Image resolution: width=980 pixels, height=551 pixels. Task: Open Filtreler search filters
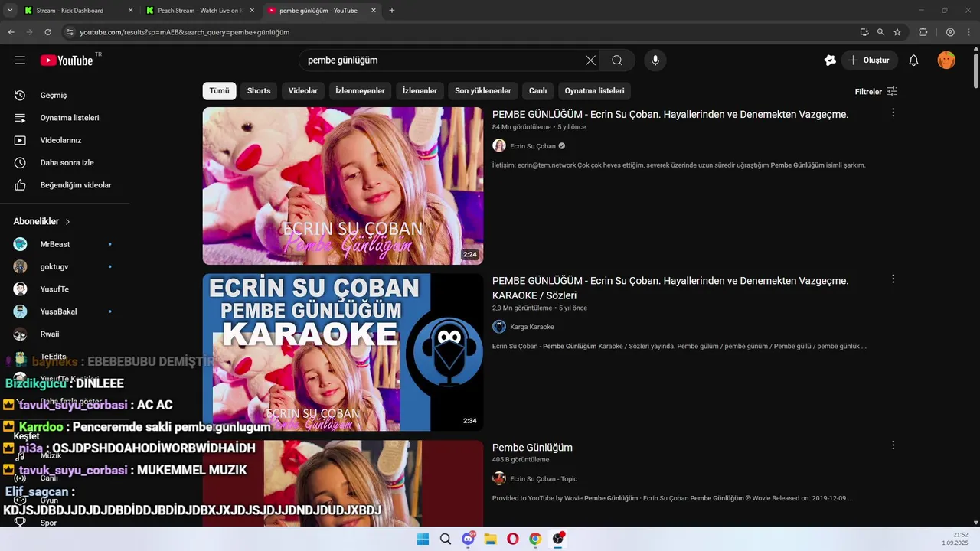coord(876,91)
